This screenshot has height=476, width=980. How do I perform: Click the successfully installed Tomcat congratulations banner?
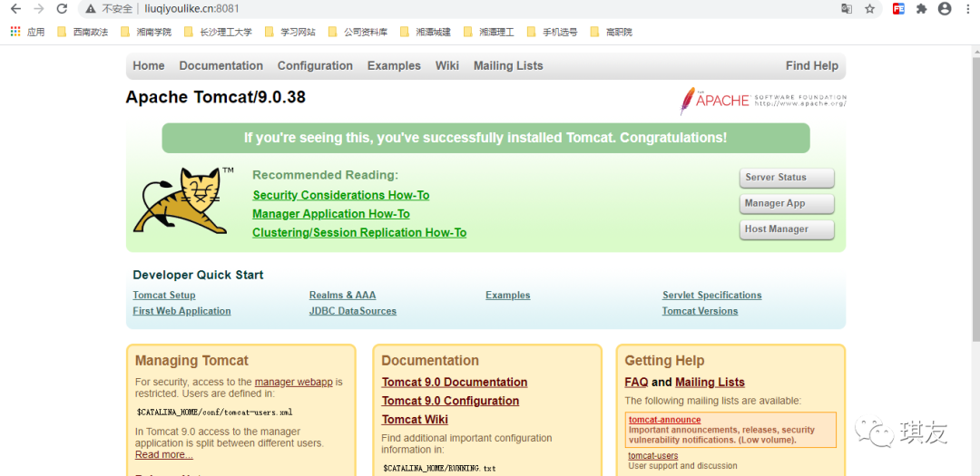pyautogui.click(x=485, y=138)
